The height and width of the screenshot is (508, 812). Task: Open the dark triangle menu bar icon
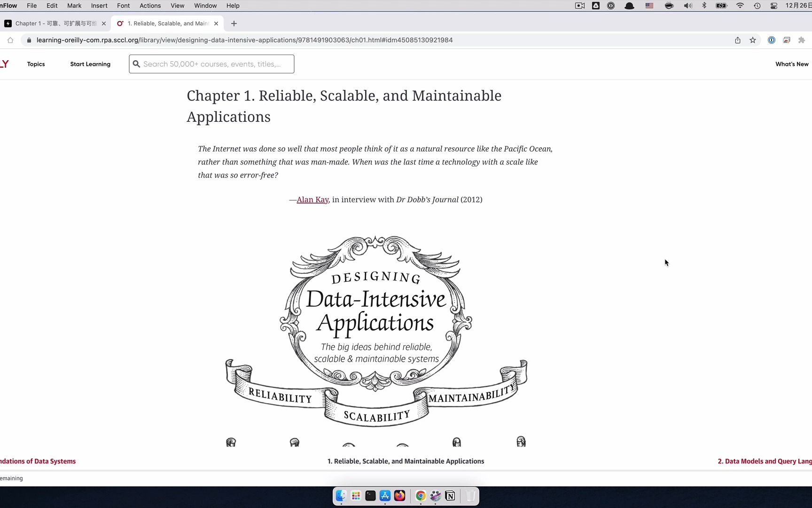pos(596,6)
